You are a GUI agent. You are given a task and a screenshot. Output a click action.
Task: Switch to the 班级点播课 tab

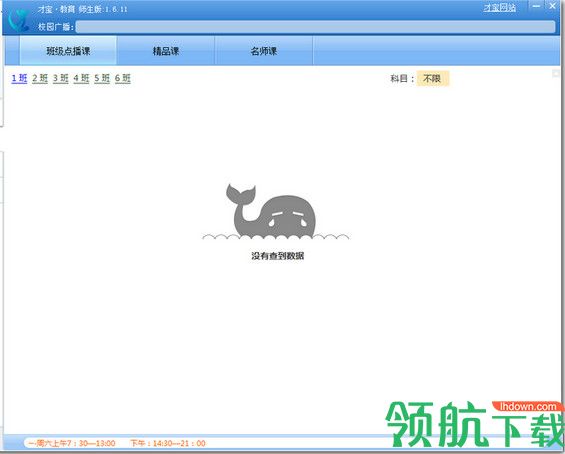point(68,51)
